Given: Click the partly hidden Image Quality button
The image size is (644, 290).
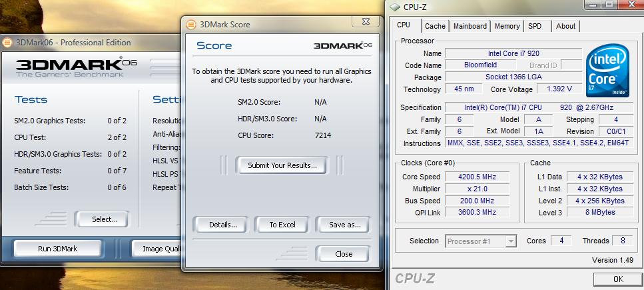Looking at the screenshot, I should (157, 249).
